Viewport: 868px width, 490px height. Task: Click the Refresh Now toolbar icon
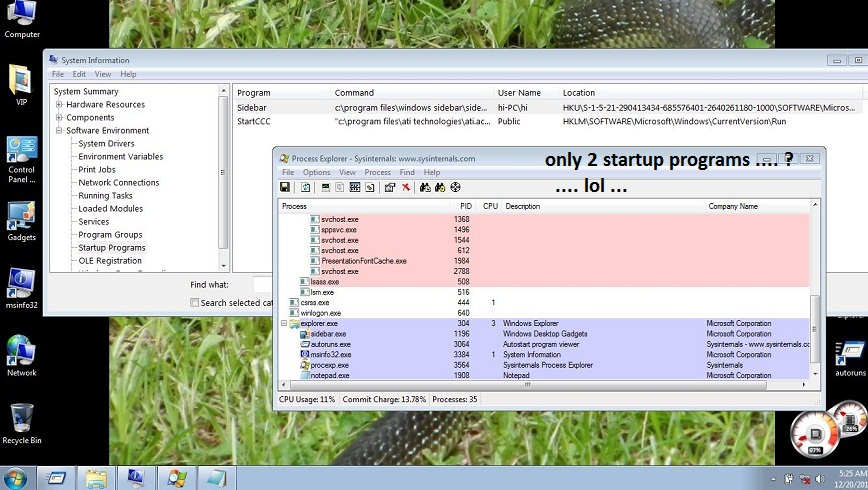pyautogui.click(x=305, y=187)
